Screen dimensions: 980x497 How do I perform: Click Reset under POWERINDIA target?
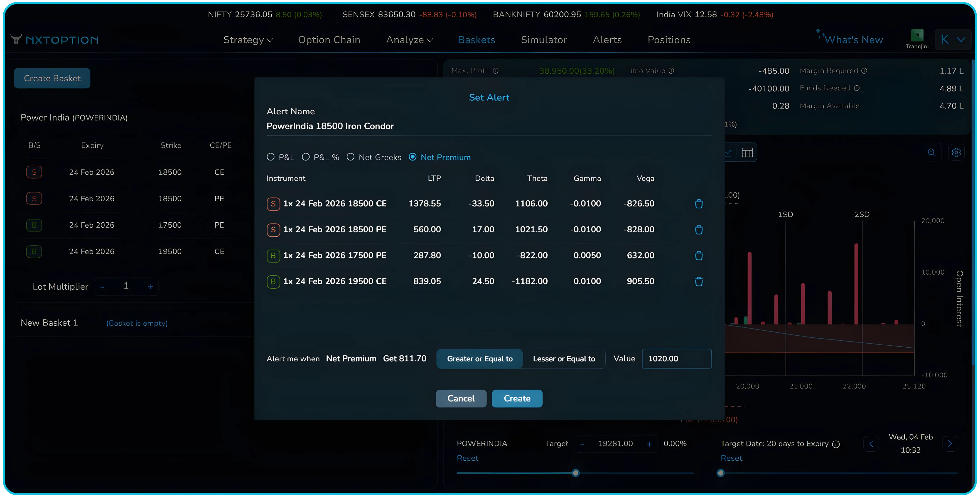(x=468, y=458)
